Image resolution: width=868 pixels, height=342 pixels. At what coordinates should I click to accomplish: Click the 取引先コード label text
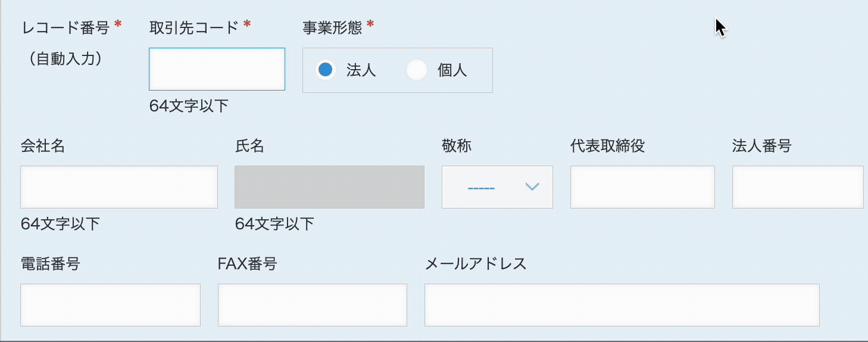coord(193,27)
